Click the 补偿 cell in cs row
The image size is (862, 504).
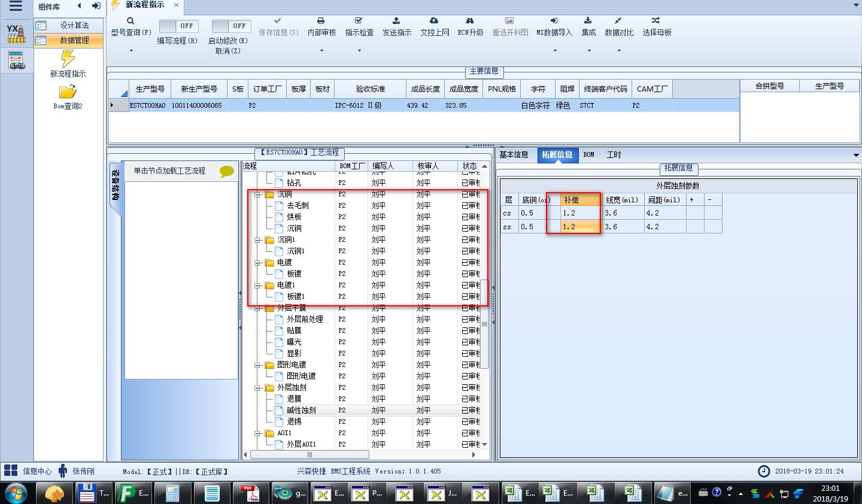(x=581, y=213)
